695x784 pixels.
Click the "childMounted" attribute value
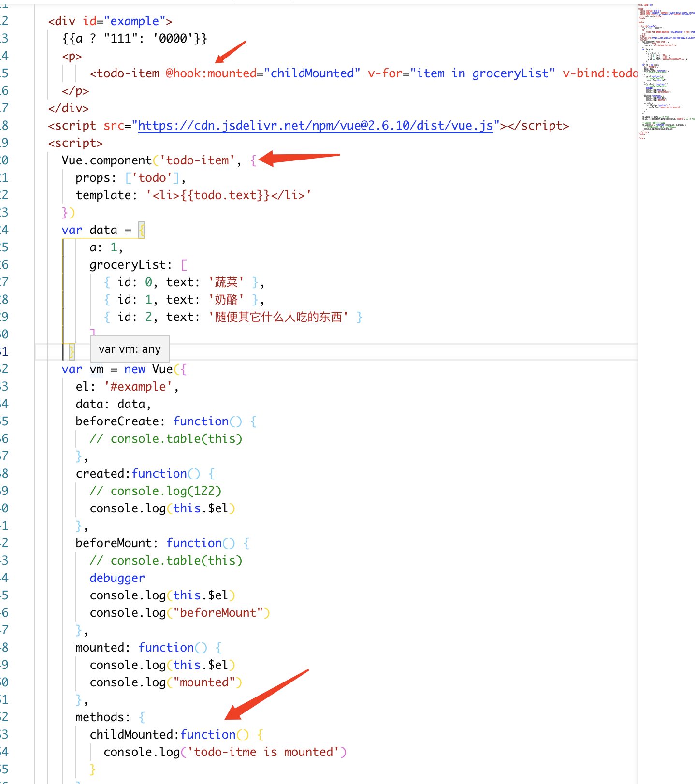pyautogui.click(x=316, y=73)
